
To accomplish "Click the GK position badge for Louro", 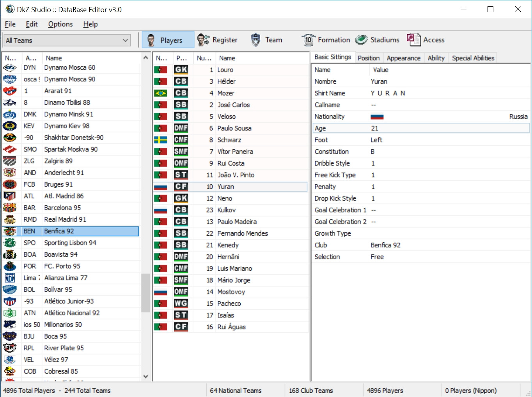I will tap(181, 70).
